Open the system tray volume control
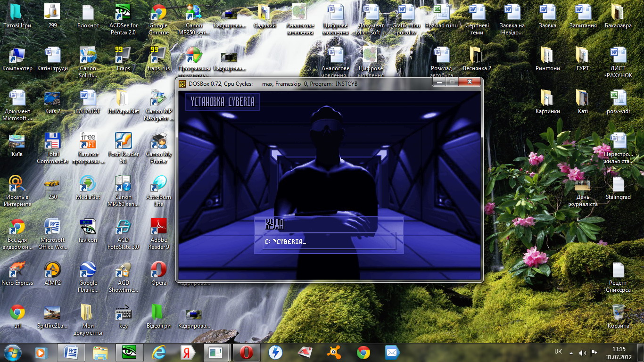Viewport: 644px width, 362px height. click(583, 353)
